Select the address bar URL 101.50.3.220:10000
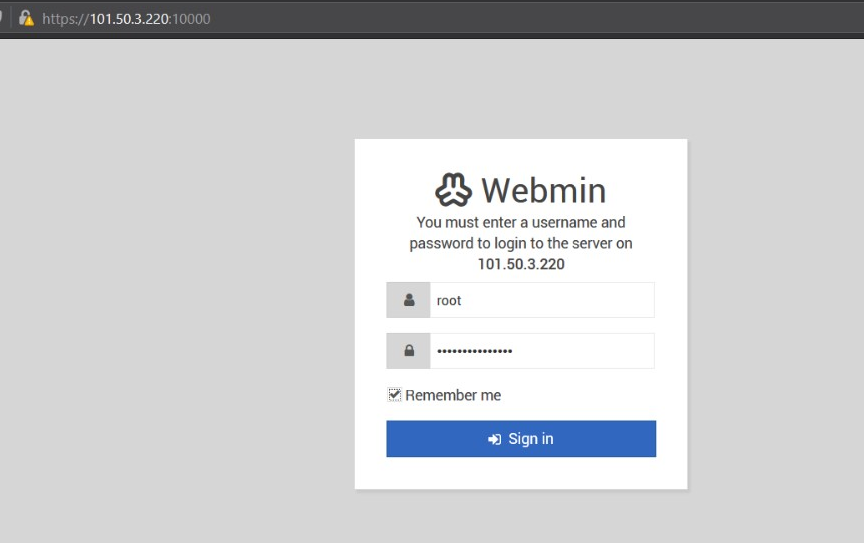This screenshot has height=543, width=864. [126, 19]
